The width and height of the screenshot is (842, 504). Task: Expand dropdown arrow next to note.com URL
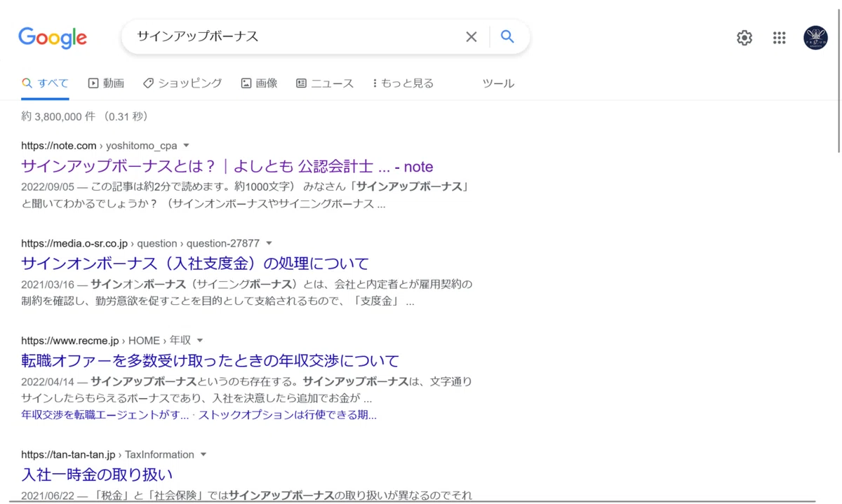tap(186, 146)
